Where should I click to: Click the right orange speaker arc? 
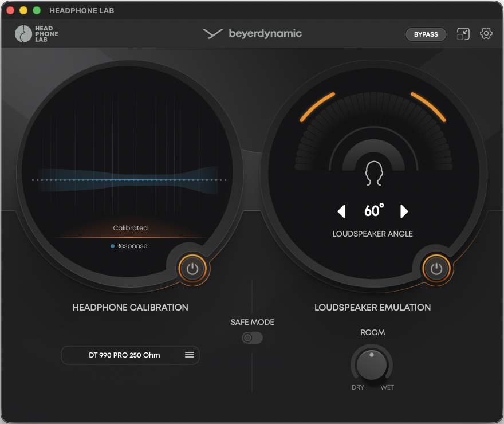pyautogui.click(x=428, y=107)
